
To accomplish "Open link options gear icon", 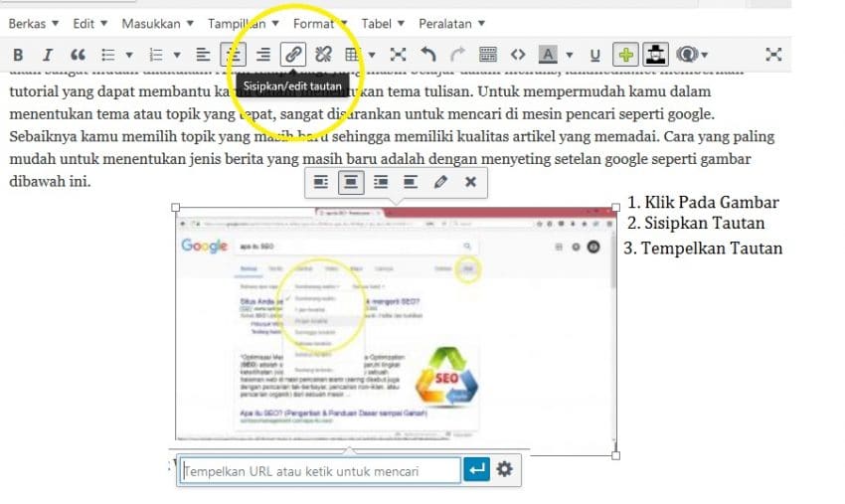I will coord(504,469).
